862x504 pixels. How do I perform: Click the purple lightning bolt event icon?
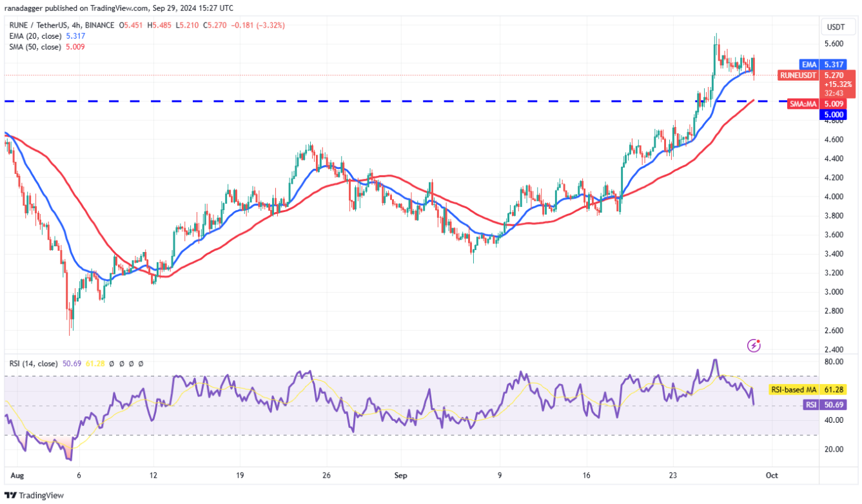click(754, 346)
